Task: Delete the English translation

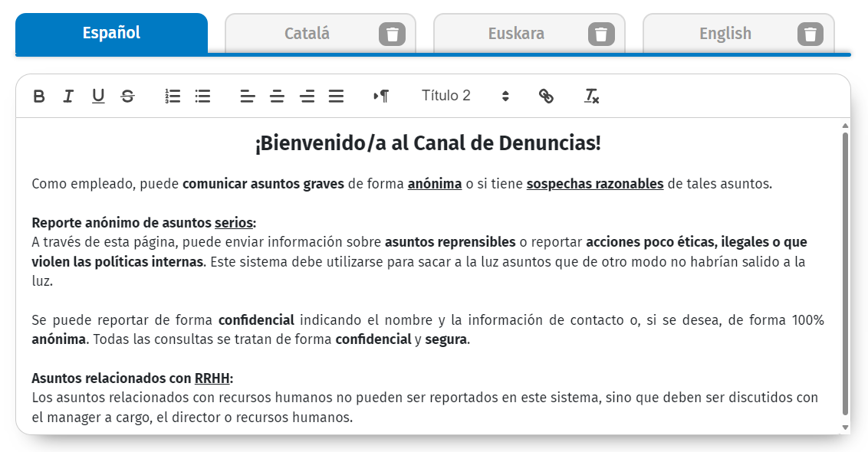Action: point(810,33)
